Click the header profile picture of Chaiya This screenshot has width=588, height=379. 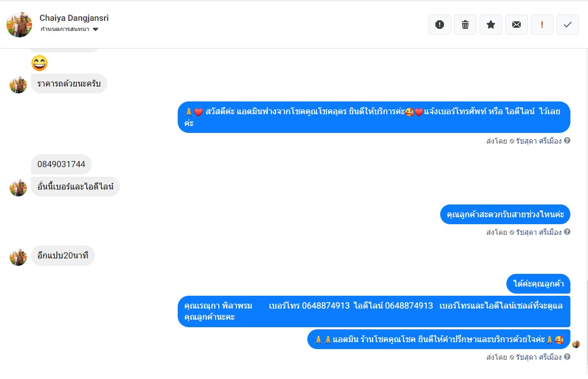coord(19,25)
